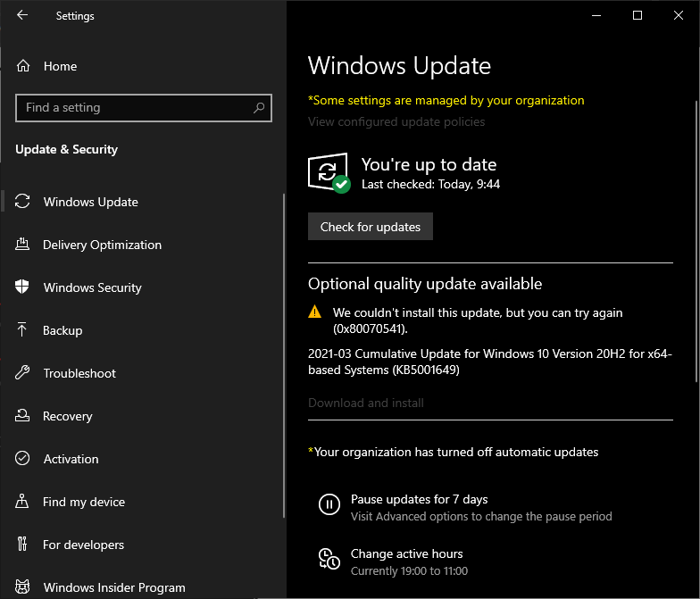Click the Windows Update sync icon in sidebar
The height and width of the screenshot is (599, 700).
pyautogui.click(x=23, y=202)
